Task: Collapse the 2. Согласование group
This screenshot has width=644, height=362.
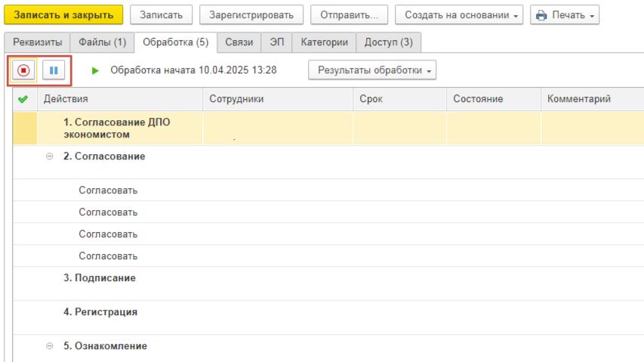Action: [x=49, y=156]
